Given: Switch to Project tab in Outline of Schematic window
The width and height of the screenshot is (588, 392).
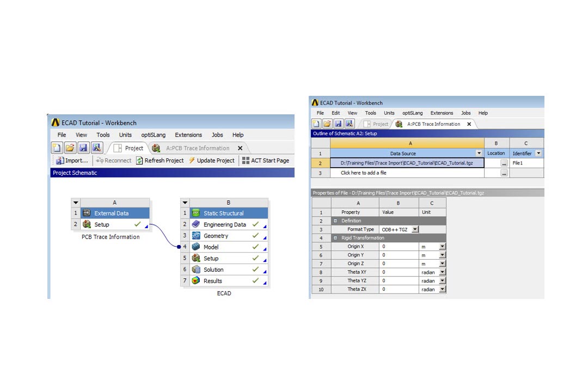Looking at the screenshot, I should coord(376,124).
